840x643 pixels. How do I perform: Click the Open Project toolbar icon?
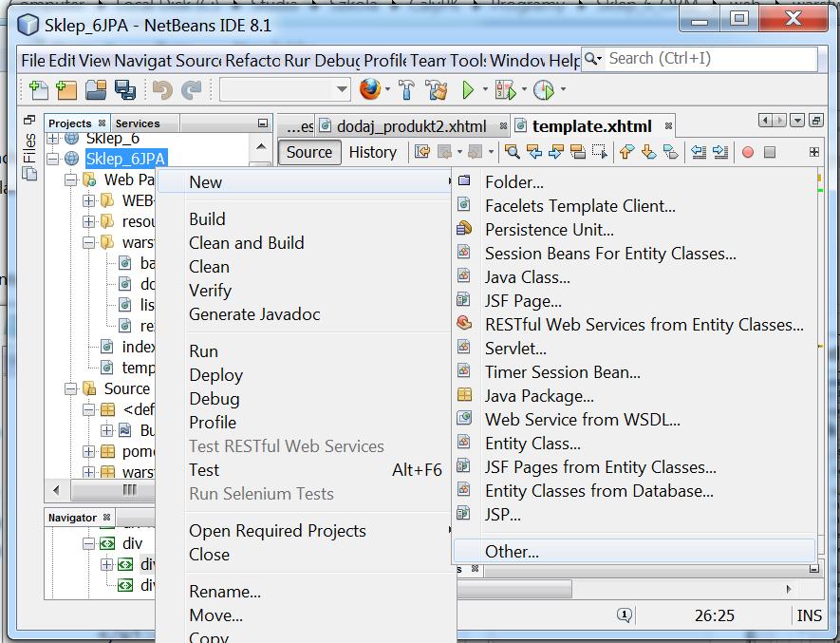pos(96,89)
